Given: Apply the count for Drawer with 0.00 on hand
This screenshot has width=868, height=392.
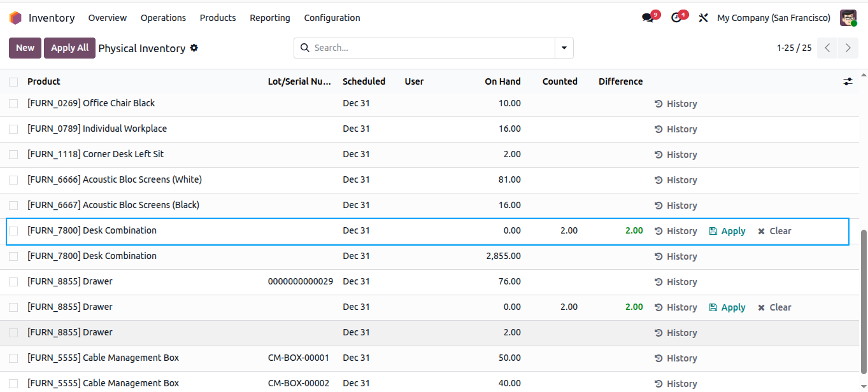Looking at the screenshot, I should [x=727, y=307].
